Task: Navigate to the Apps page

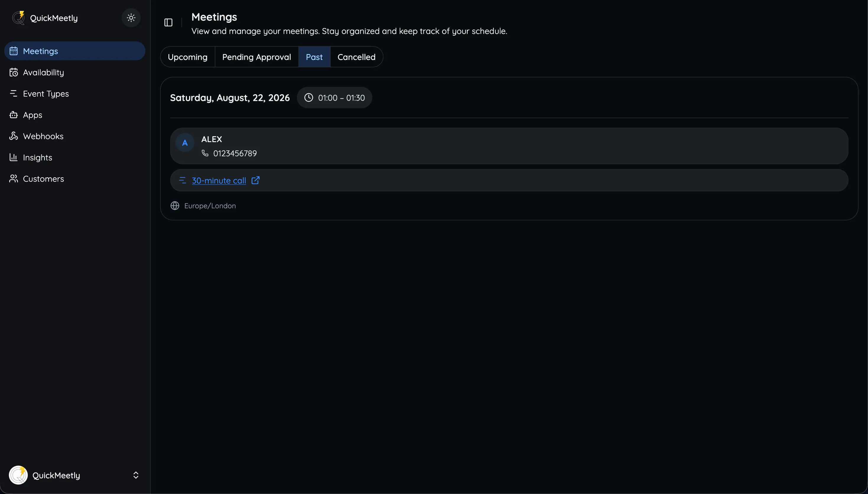Action: click(75, 115)
